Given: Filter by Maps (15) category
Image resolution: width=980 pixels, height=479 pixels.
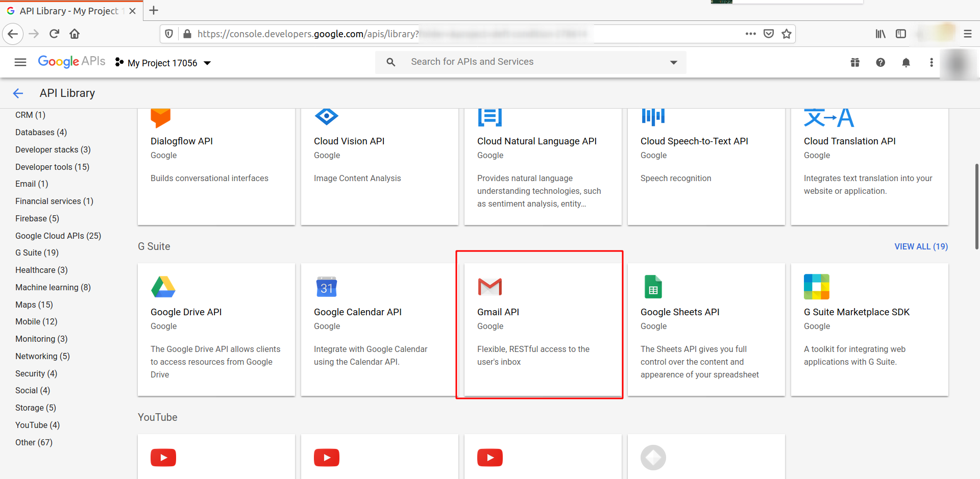Looking at the screenshot, I should click(x=34, y=305).
